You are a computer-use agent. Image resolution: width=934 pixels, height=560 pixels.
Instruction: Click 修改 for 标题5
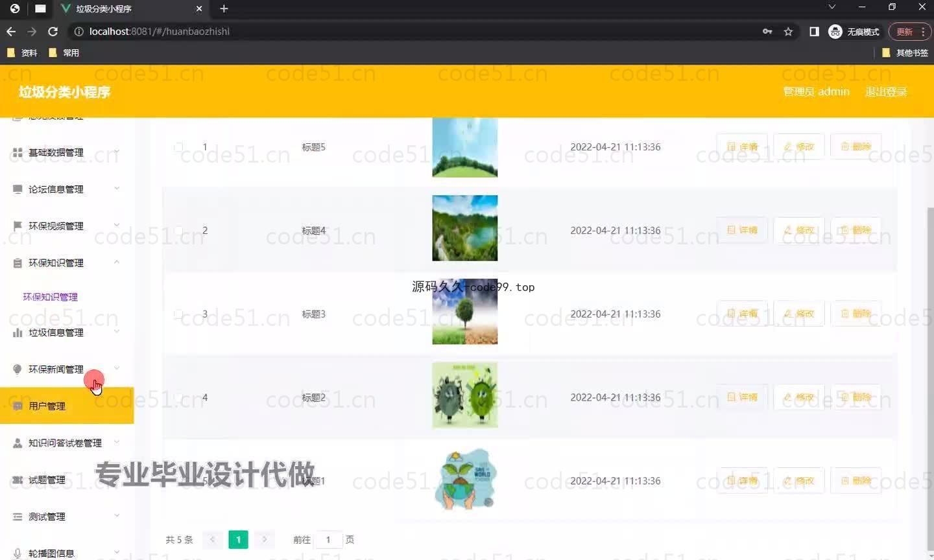point(799,146)
